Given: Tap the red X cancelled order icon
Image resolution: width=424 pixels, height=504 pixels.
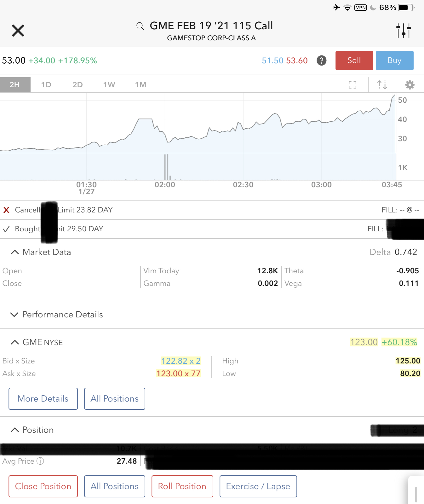Looking at the screenshot, I should tap(6, 210).
